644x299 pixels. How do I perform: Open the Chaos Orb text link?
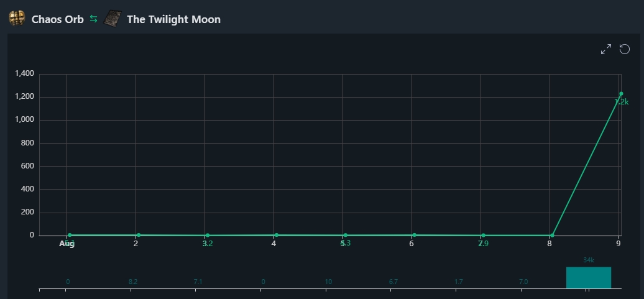pyautogui.click(x=57, y=19)
